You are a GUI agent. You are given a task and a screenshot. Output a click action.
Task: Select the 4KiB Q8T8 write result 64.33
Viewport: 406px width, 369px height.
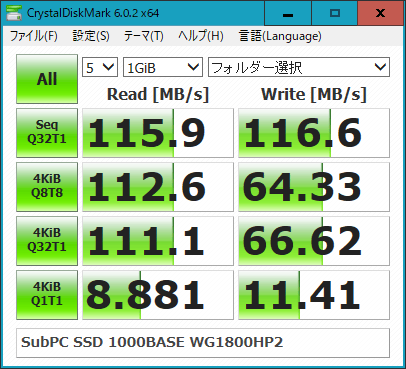[x=314, y=187]
